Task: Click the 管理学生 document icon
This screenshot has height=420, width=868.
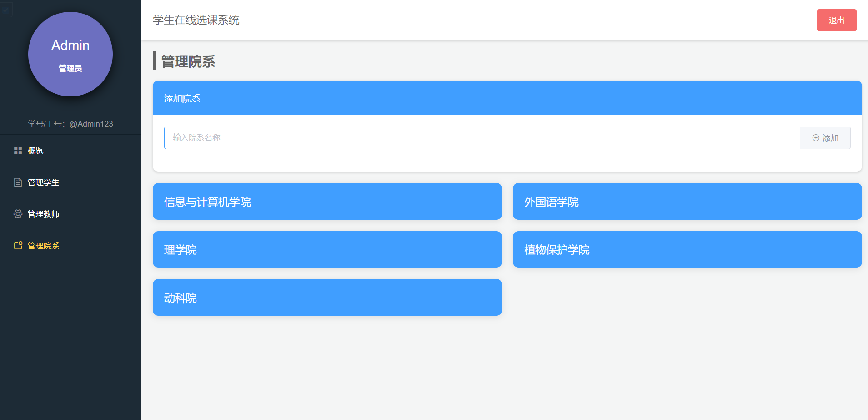Action: click(x=18, y=182)
